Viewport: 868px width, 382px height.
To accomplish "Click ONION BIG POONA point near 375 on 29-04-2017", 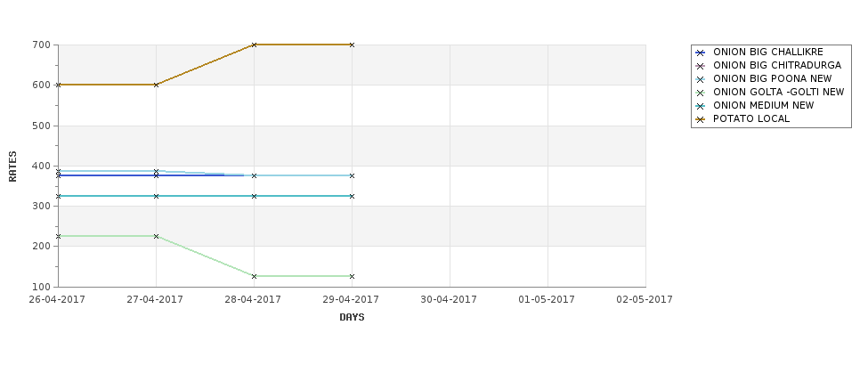I will (x=352, y=175).
